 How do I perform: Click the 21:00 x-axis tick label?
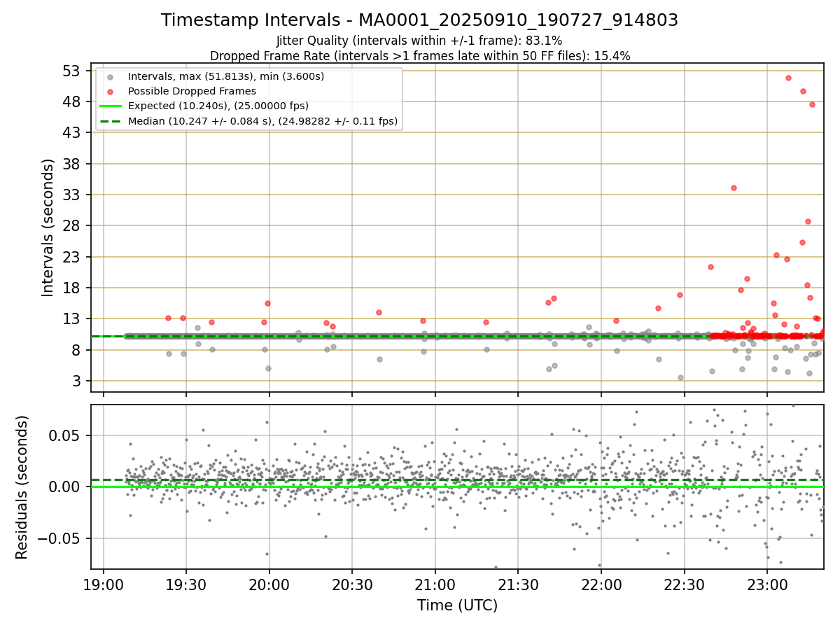tap(435, 584)
